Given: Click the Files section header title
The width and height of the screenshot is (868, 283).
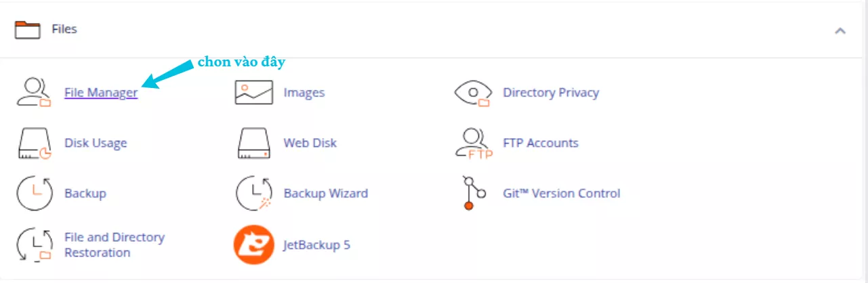Looking at the screenshot, I should (64, 30).
